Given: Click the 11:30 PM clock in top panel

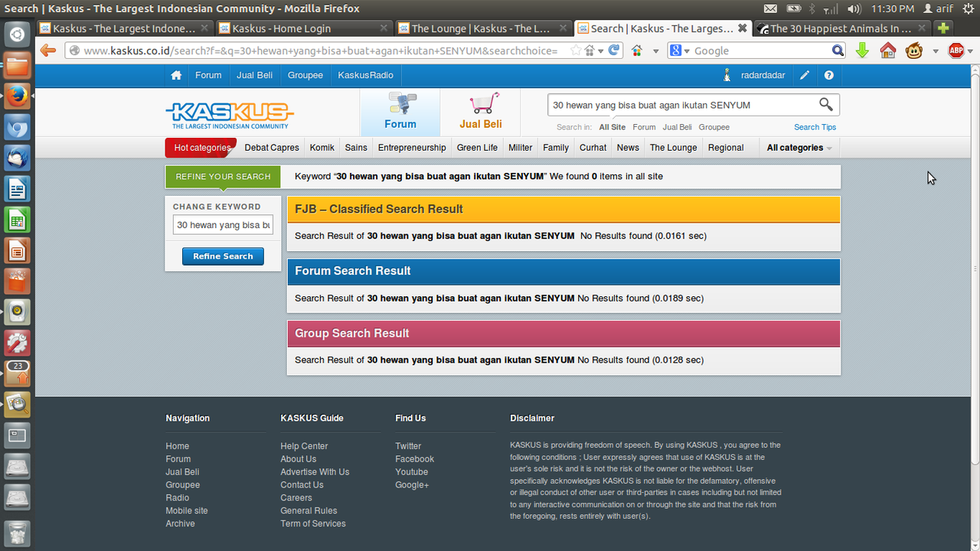Looking at the screenshot, I should pyautogui.click(x=893, y=8).
